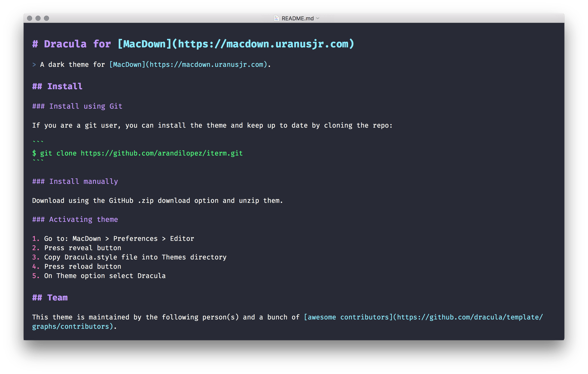Click the 'Download using the GitHub .zip' line

click(157, 201)
